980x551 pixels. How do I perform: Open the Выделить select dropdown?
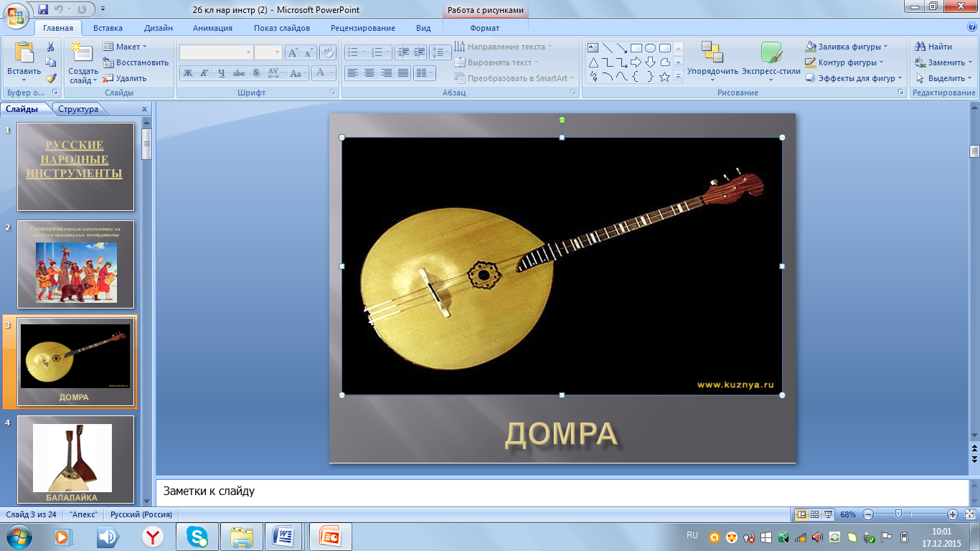click(943, 78)
